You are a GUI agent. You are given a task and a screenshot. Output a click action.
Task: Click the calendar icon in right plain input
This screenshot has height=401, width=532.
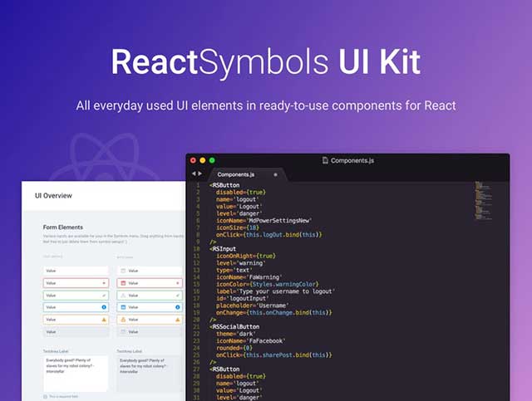[124, 271]
